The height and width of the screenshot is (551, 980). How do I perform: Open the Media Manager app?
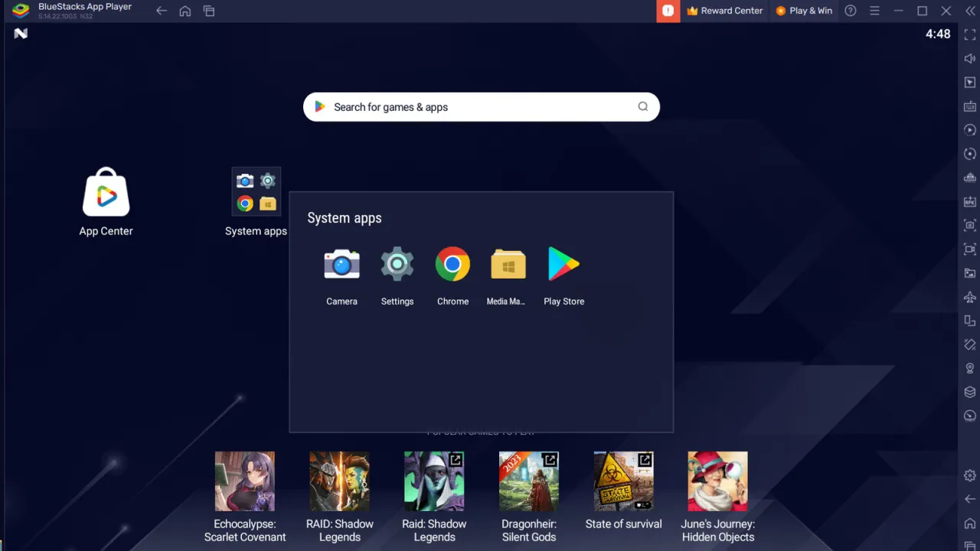(508, 264)
